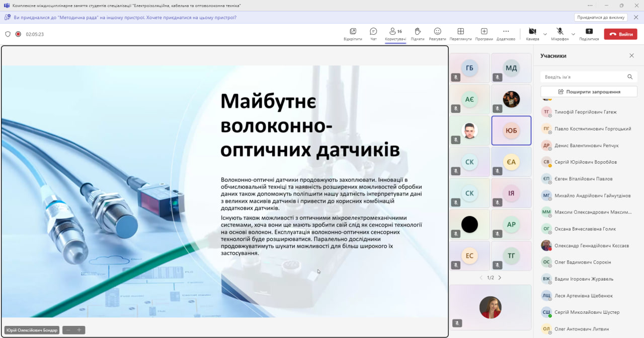Open the Chat panel icon
644x338 pixels.
point(373,32)
